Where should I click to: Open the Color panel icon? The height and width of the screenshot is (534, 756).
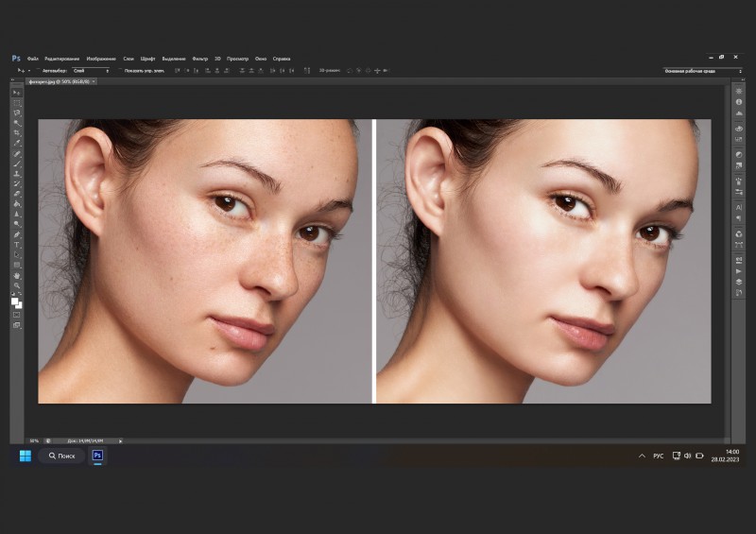739,129
